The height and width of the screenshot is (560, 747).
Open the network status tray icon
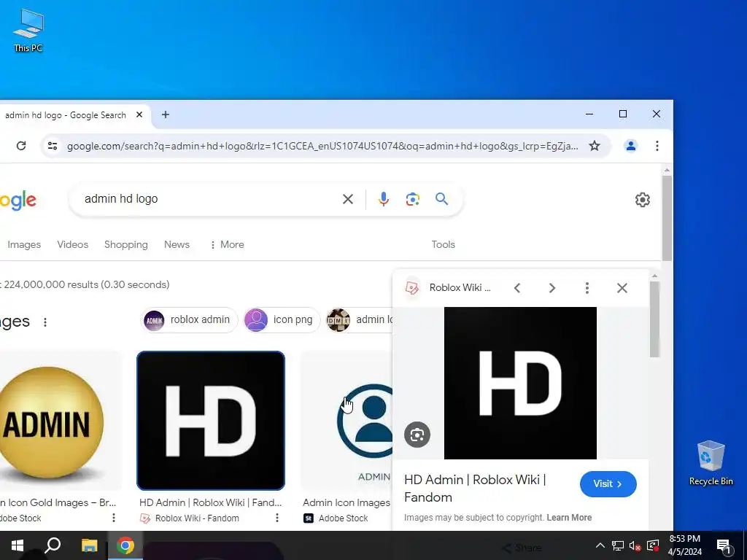(617, 545)
